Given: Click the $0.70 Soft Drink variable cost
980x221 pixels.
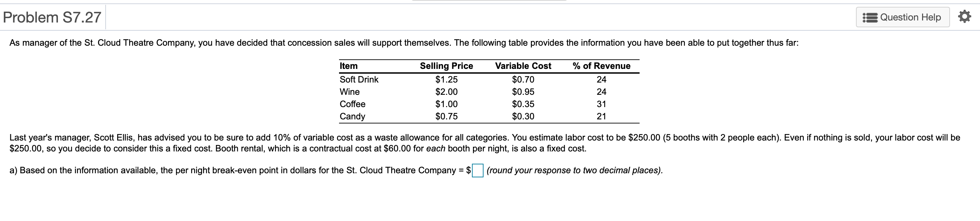Looking at the screenshot, I should (524, 80).
